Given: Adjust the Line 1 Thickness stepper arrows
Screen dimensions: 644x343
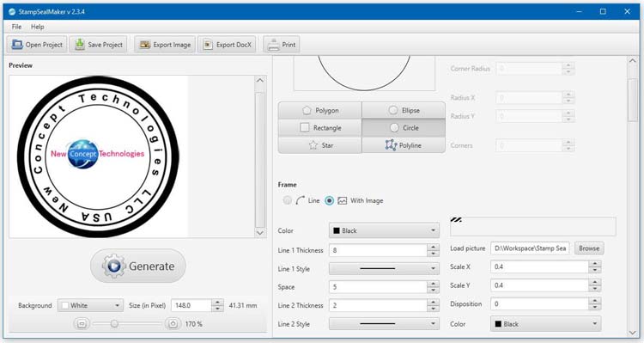Looking at the screenshot, I should point(433,250).
